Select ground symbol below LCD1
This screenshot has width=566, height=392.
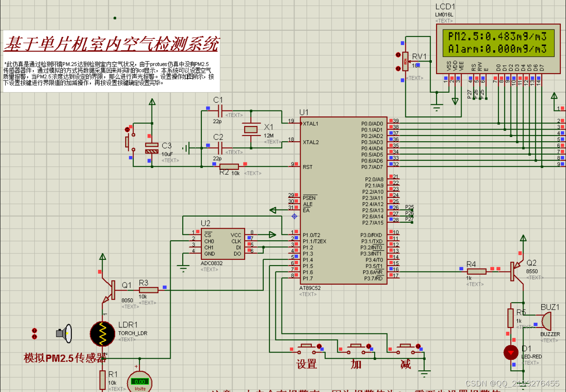click(437, 107)
